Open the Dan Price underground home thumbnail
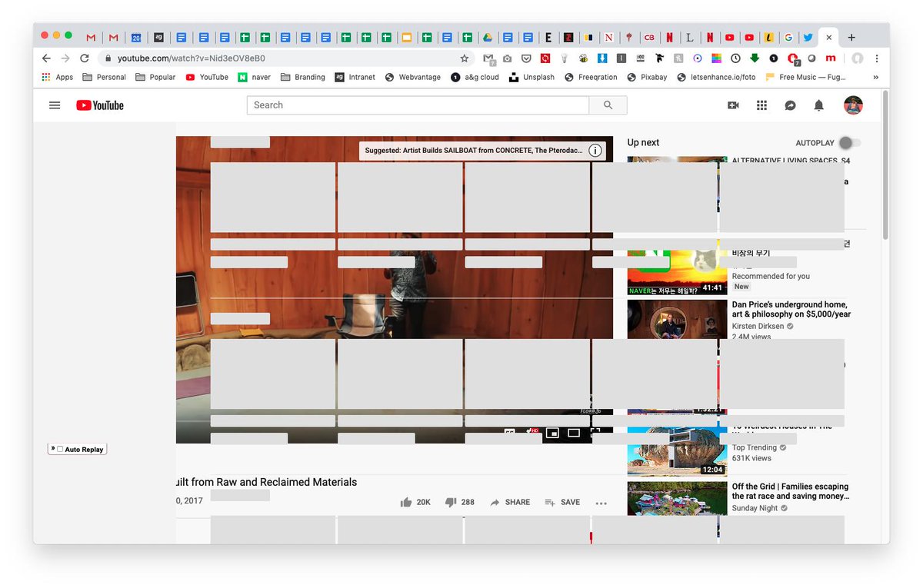923x588 pixels. pos(677,319)
